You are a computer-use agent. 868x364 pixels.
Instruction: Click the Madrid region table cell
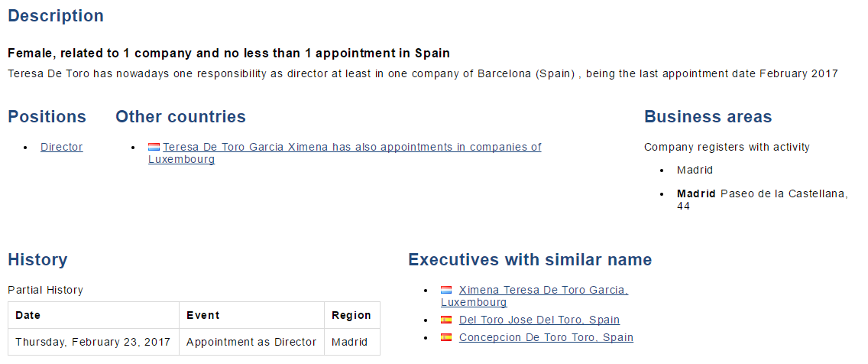[x=352, y=342]
